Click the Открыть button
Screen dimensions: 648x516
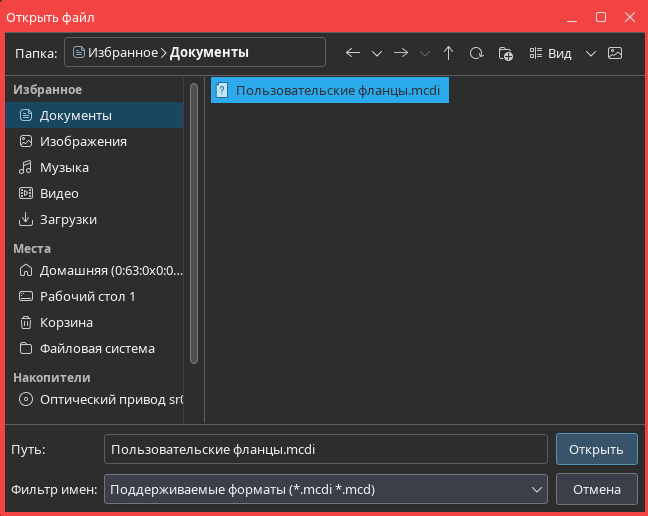tap(596, 449)
